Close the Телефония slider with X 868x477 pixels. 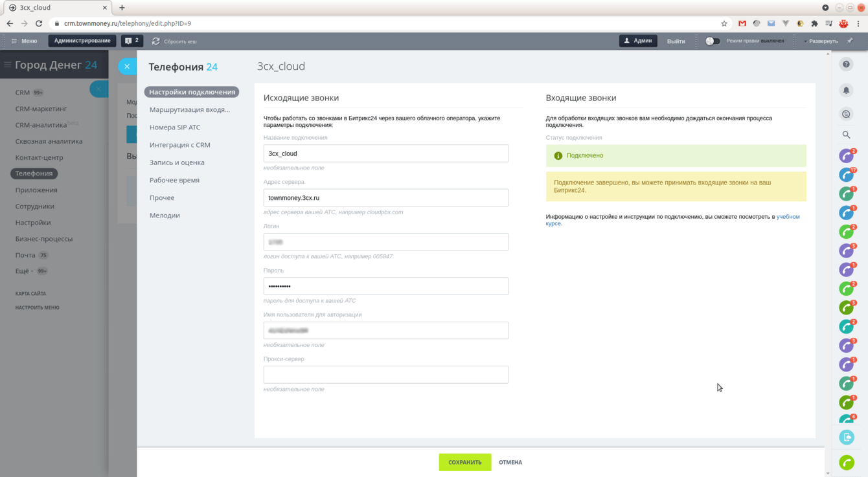(x=127, y=66)
